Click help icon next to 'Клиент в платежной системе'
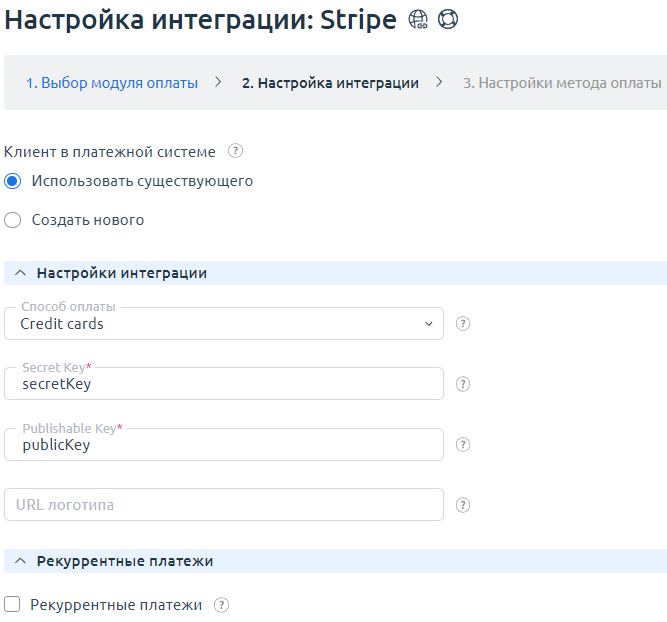This screenshot has width=667, height=622. click(235, 152)
